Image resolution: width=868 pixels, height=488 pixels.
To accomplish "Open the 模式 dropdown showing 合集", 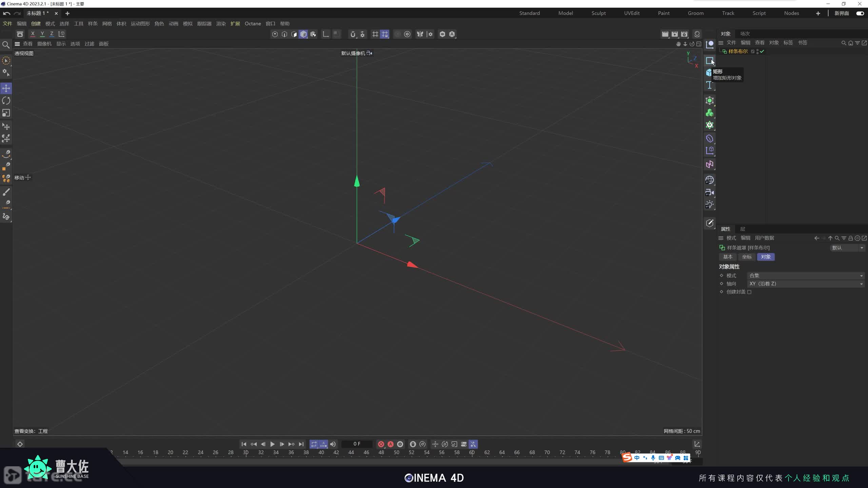I will [x=806, y=276].
